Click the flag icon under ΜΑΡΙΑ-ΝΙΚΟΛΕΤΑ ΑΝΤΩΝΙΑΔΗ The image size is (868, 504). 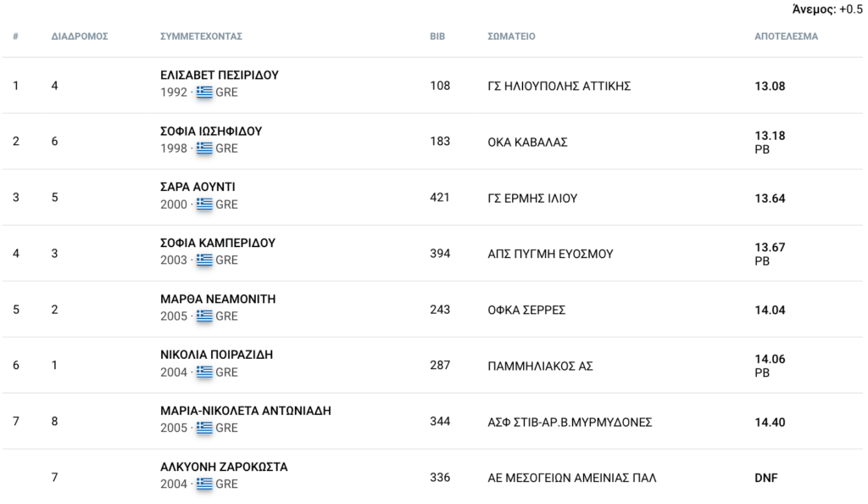click(204, 428)
